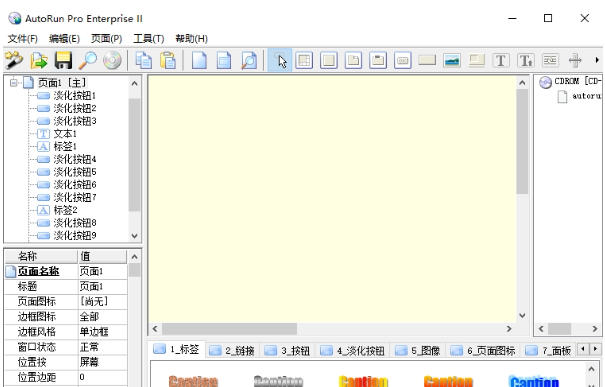The height and width of the screenshot is (387, 605).
Task: Click the 页面名称 property row
Action: 66,271
